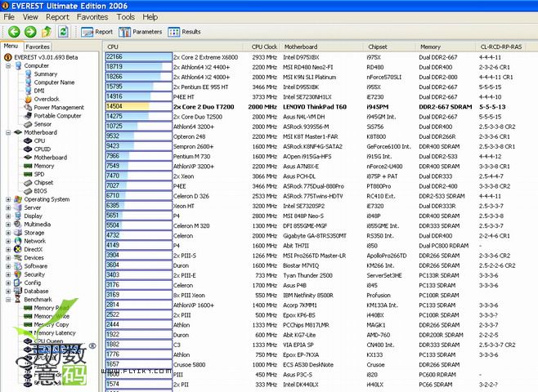The image size is (538, 392).
Task: Select the DMI item icon
Action: [29, 91]
